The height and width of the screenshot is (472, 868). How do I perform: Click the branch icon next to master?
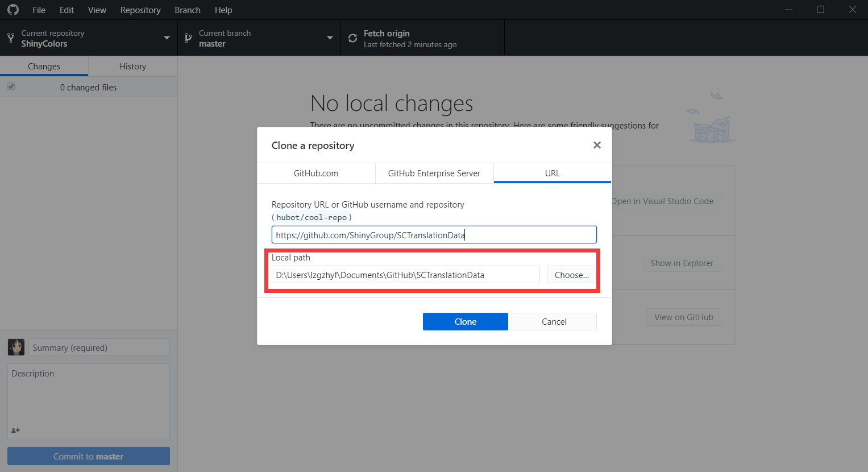coord(188,38)
